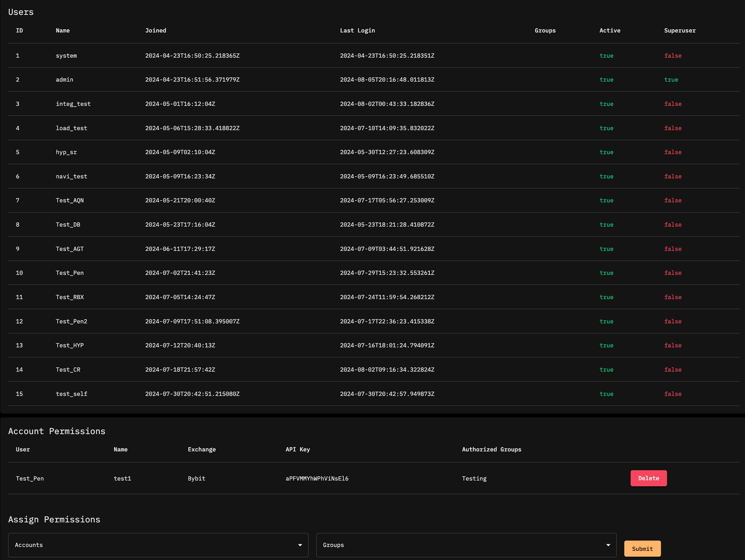Click the Accounts dropdown arrow icon
The image size is (745, 560).
(300, 545)
